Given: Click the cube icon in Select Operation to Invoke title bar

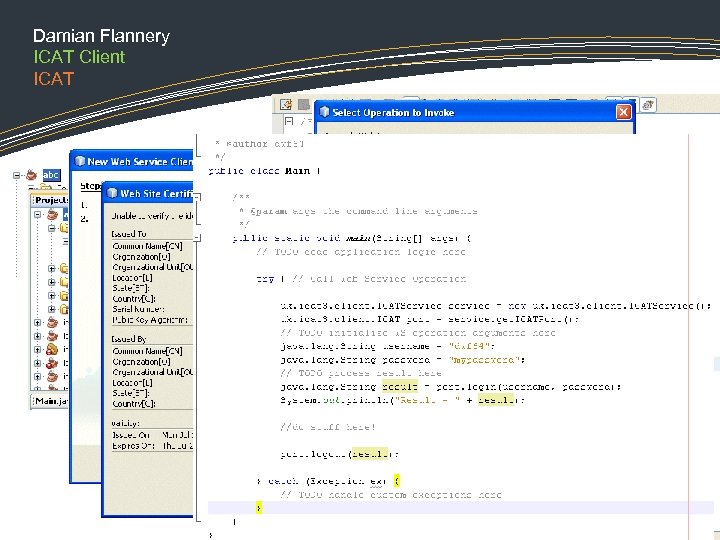Looking at the screenshot, I should (324, 112).
